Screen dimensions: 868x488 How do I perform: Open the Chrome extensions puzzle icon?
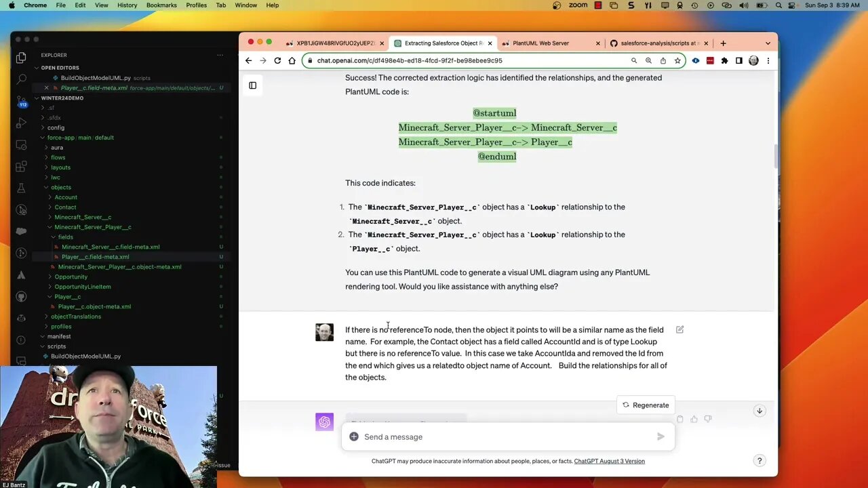coord(724,60)
